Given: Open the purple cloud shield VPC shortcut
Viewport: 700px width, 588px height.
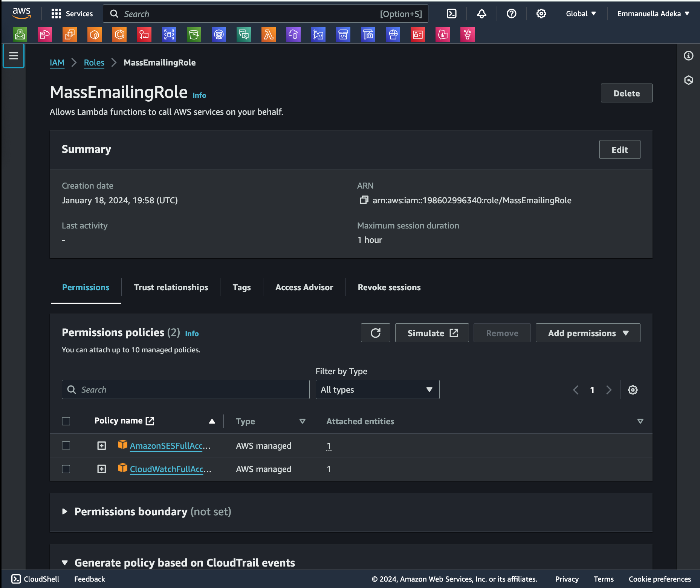Looking at the screenshot, I should (293, 35).
